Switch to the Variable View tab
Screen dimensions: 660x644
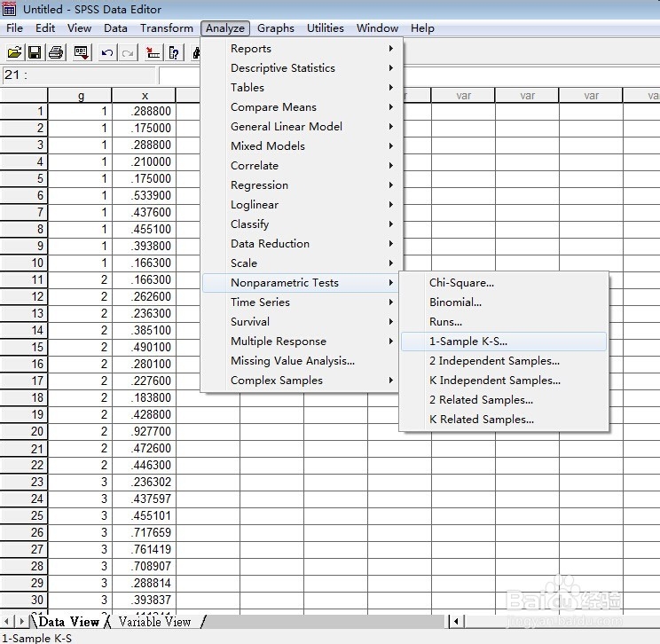point(154,622)
